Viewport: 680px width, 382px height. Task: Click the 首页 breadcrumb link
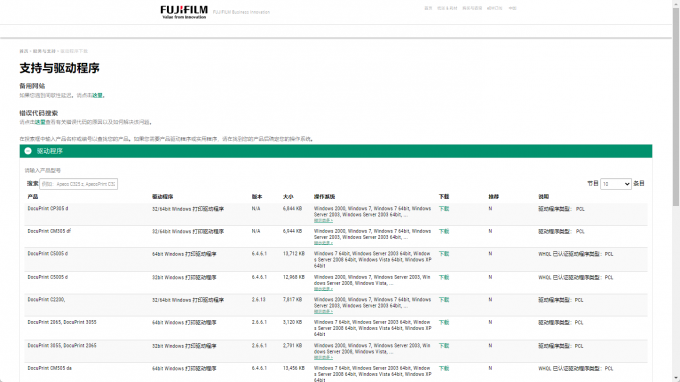coord(23,51)
